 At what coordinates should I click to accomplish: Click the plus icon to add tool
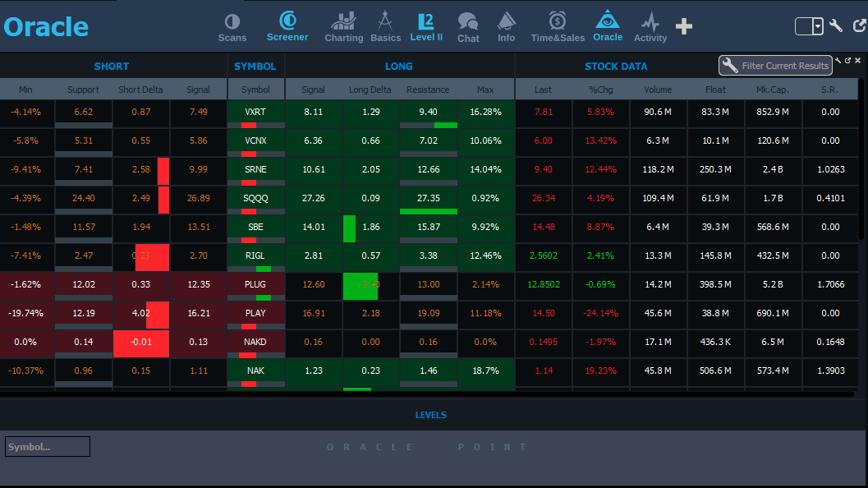[684, 26]
